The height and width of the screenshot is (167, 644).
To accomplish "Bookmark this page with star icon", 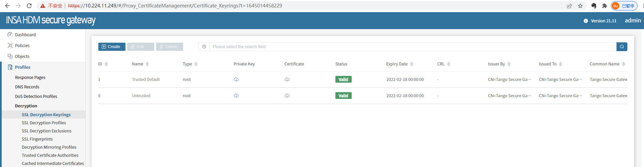I will coord(580,6).
